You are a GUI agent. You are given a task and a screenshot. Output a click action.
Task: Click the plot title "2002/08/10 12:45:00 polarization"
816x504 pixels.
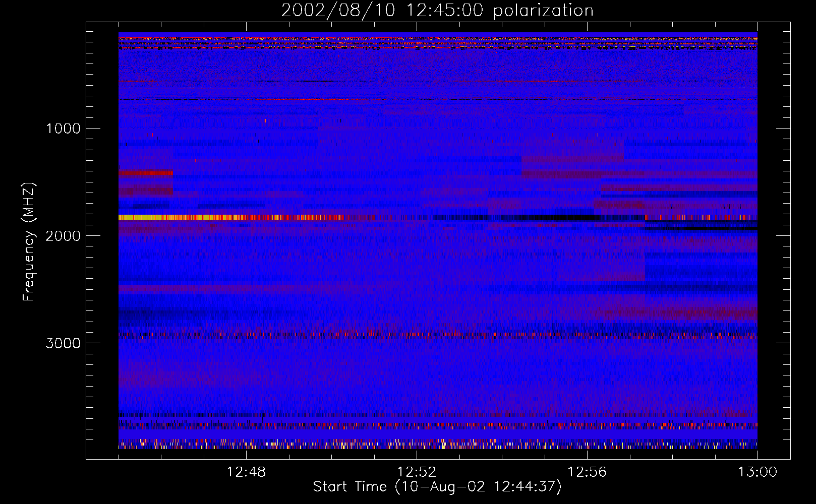coord(437,10)
